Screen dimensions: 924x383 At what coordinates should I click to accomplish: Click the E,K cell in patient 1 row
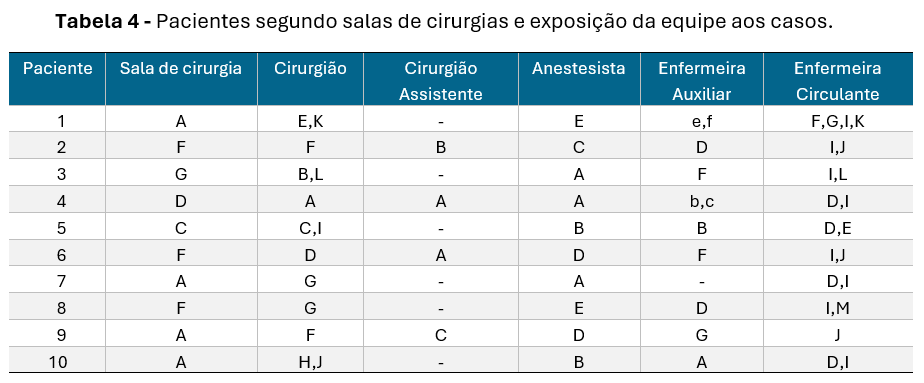[x=311, y=120]
